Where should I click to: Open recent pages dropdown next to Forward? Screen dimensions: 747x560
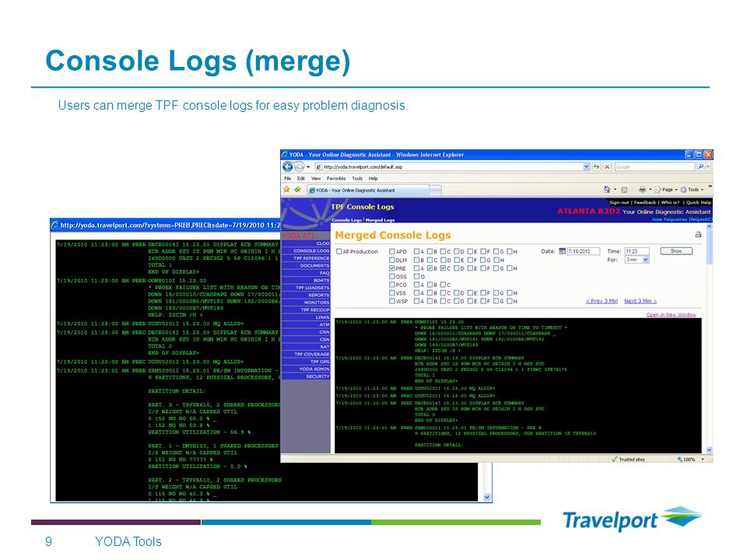(308, 167)
